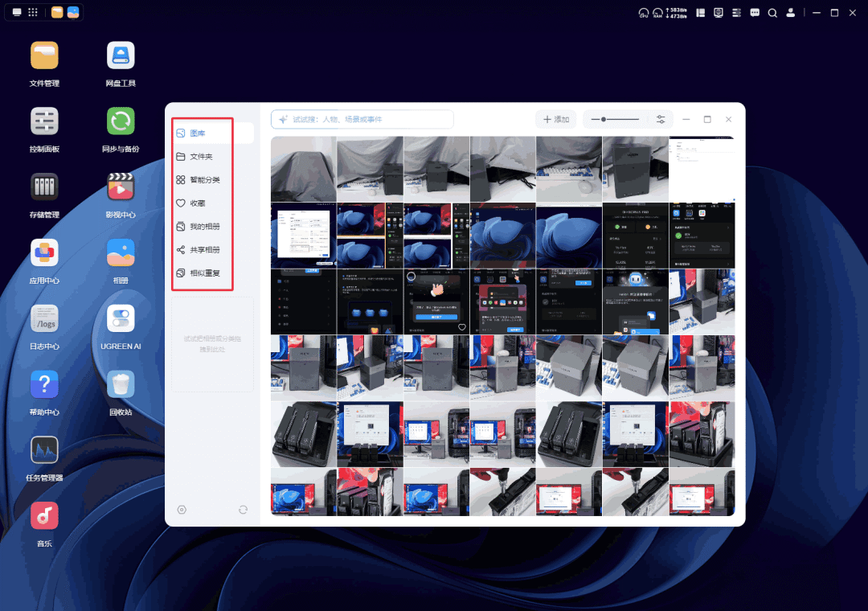Open album settings gear at sidebar bottom

182,510
